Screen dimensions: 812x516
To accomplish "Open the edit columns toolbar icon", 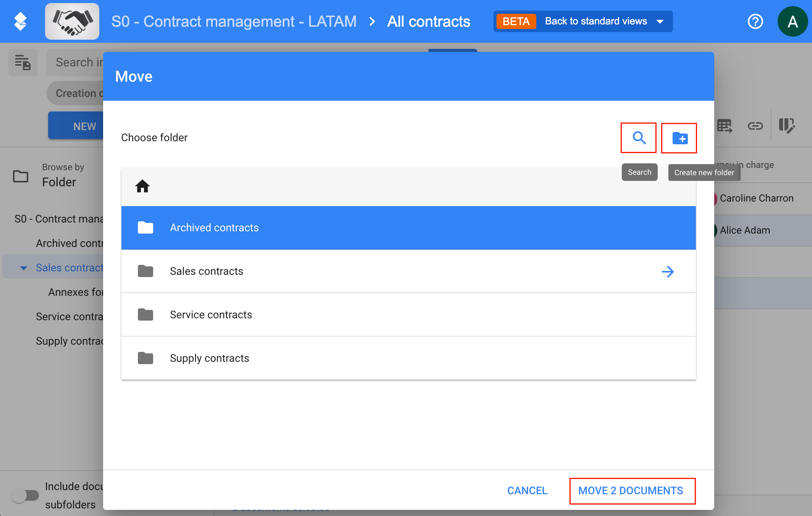I will (787, 126).
